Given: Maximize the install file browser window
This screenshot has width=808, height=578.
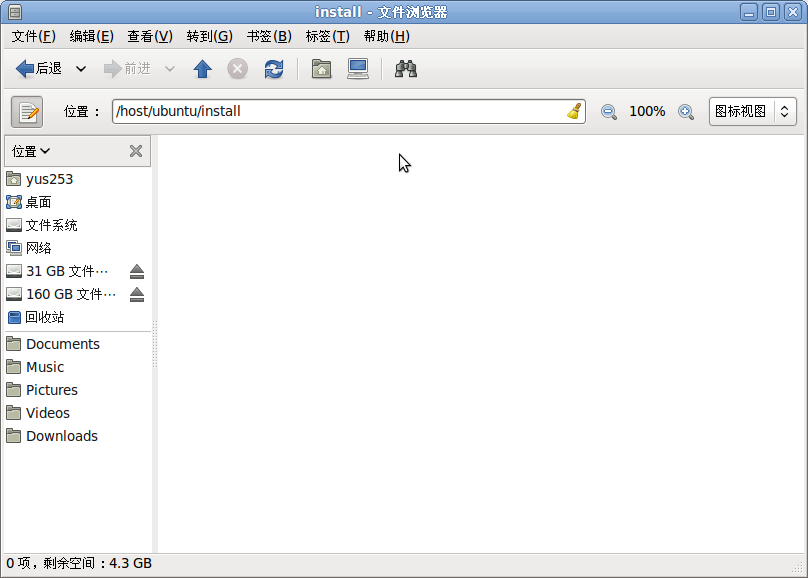Looking at the screenshot, I should pos(771,12).
